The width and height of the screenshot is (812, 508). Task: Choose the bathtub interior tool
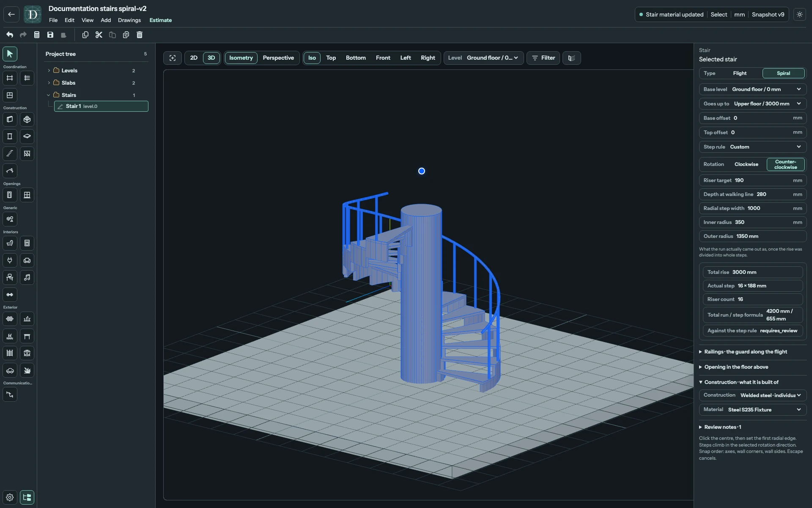click(x=10, y=243)
